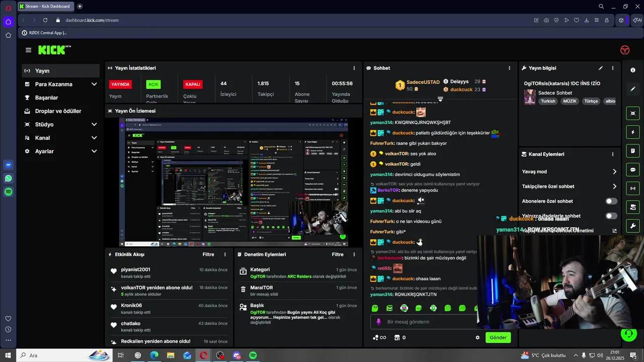The width and height of the screenshot is (644, 362).
Task: Open the Yayın İstatistikleri three-dot menu
Action: [354, 68]
